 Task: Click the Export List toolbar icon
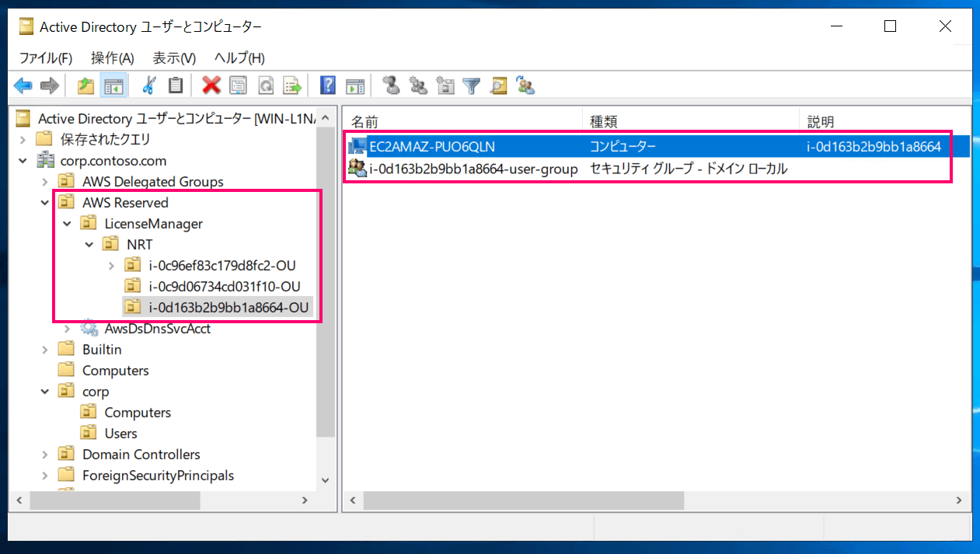[293, 85]
